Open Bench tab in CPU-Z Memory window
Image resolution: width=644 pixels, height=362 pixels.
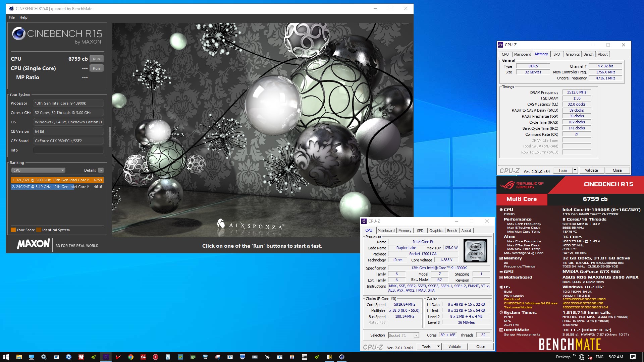coord(588,54)
